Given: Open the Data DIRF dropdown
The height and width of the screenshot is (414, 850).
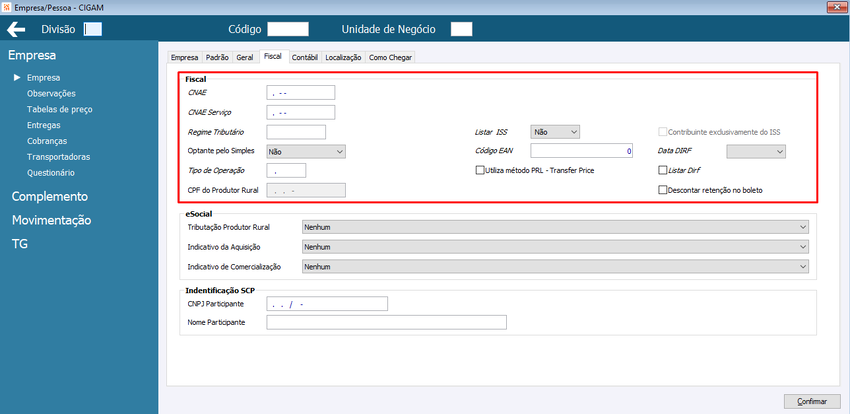Looking at the screenshot, I should (756, 152).
